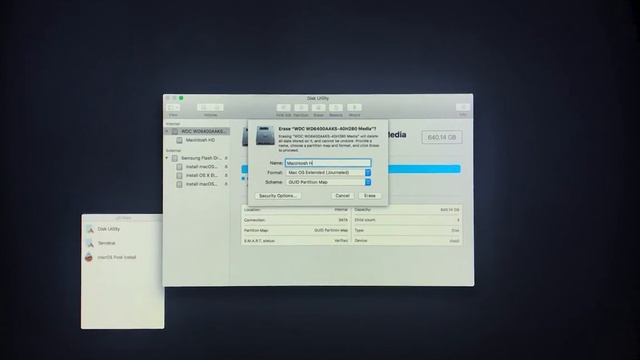640x360 pixels.
Task: Click the Type info row
Action: click(407, 231)
